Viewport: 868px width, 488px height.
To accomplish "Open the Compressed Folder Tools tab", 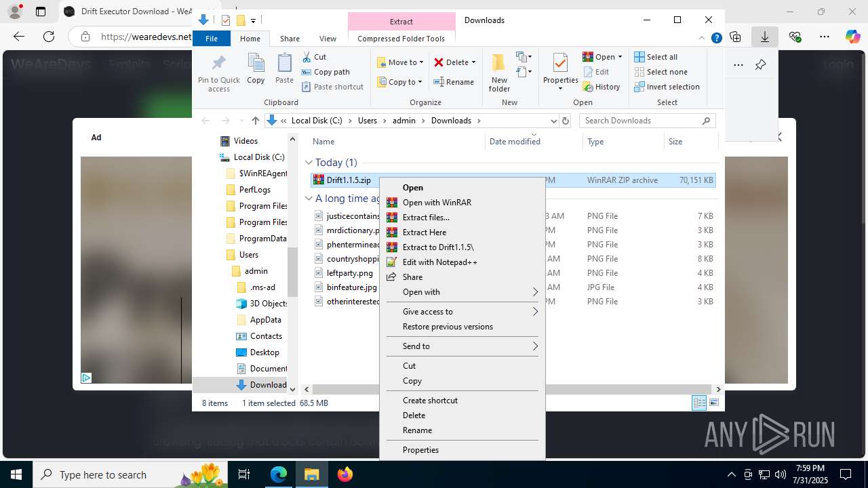I will (x=401, y=39).
